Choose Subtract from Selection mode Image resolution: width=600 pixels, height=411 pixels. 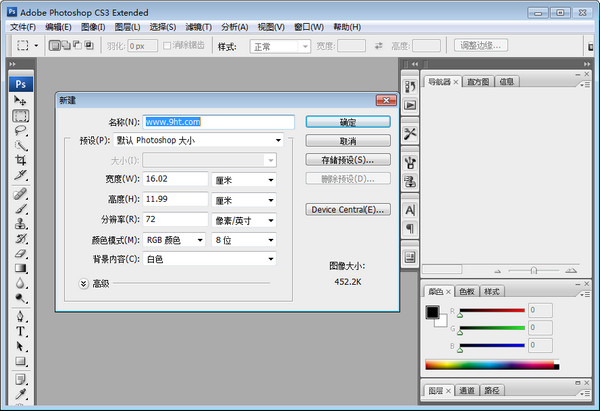77,46
